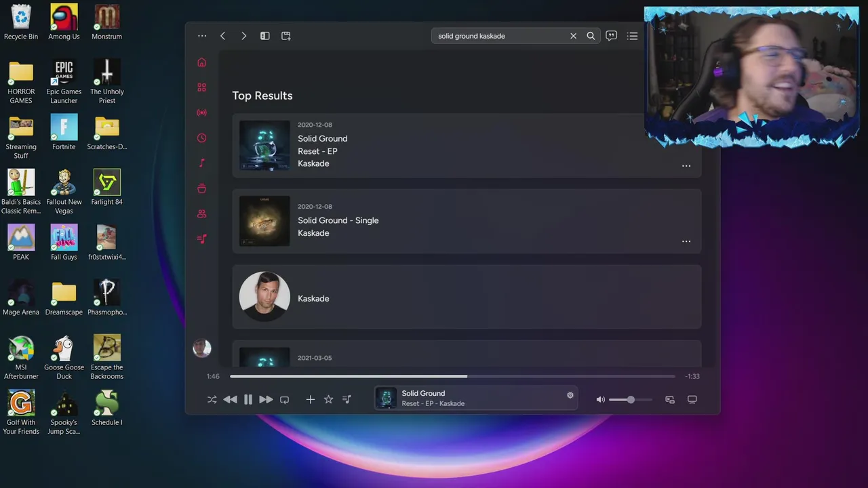
Task: Click the Solid Ground Reset EP album artwork
Action: [264, 146]
